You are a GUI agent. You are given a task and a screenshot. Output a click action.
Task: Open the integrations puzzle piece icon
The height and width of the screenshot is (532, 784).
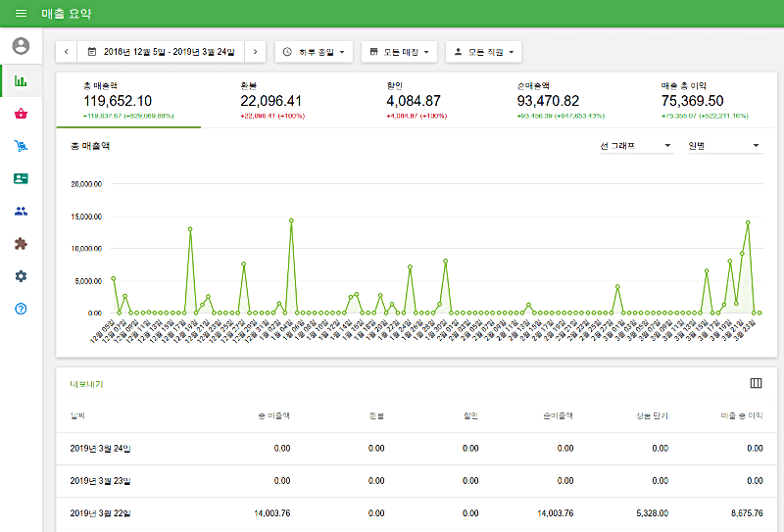(21, 244)
